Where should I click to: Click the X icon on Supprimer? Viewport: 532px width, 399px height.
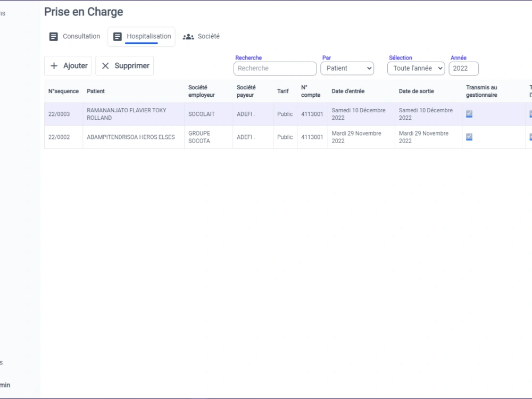(x=105, y=66)
